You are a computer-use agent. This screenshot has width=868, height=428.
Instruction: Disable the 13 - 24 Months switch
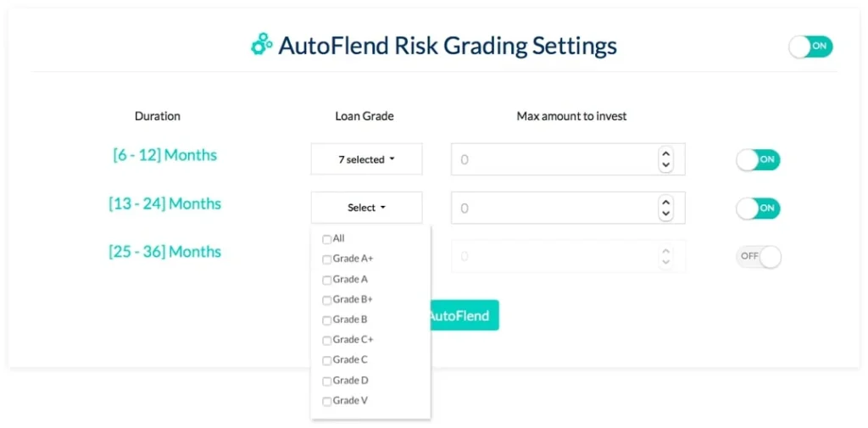pos(758,208)
